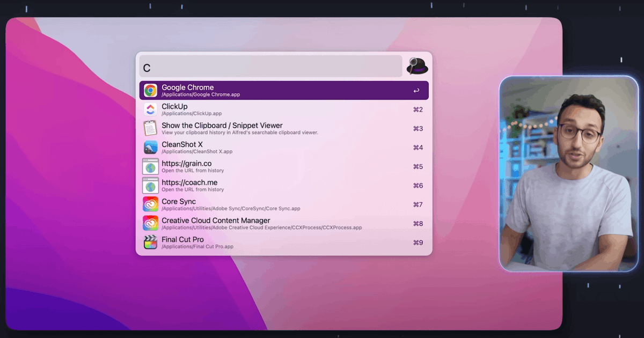This screenshot has height=338, width=644.
Task: Click in the Alfred search field
Action: [x=270, y=67]
